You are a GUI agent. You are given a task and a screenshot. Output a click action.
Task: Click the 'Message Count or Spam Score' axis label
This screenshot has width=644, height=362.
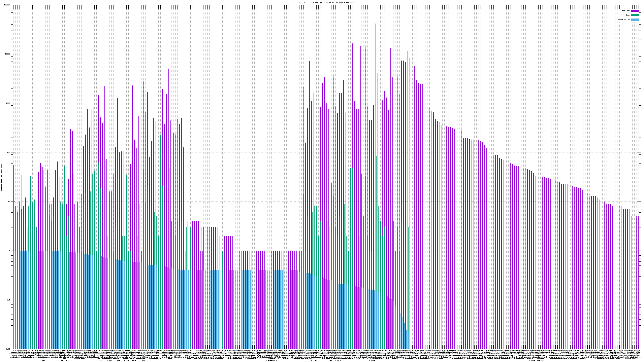(x=1, y=177)
